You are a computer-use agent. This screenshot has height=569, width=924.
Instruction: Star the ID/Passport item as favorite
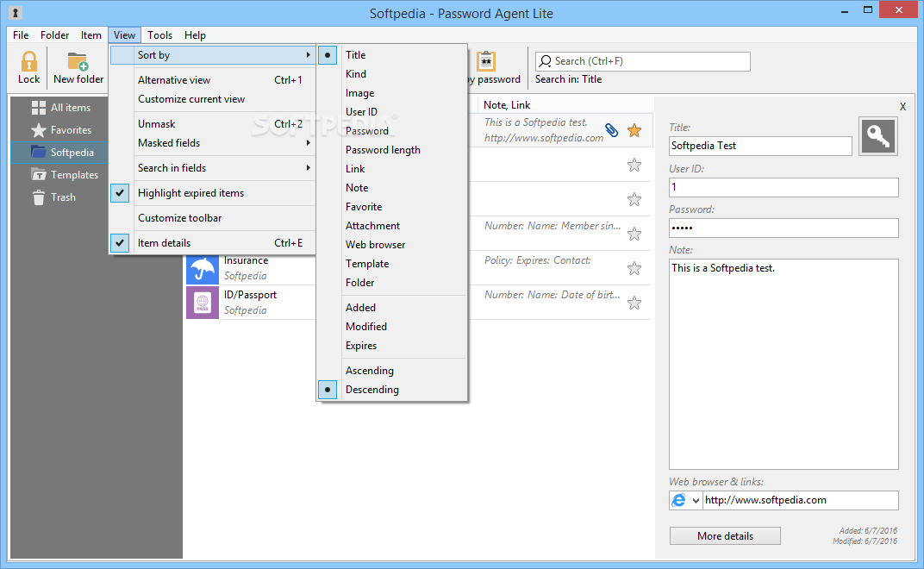click(634, 303)
